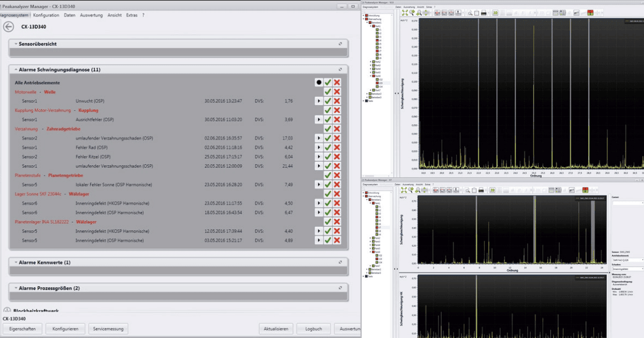Screen dimensions: 644x338
Task: Pop out the Sensorübersicht panel
Action: point(340,44)
